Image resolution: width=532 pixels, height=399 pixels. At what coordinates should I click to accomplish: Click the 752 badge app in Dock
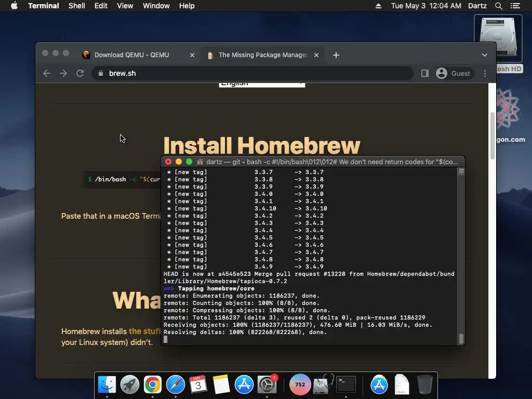(x=300, y=384)
